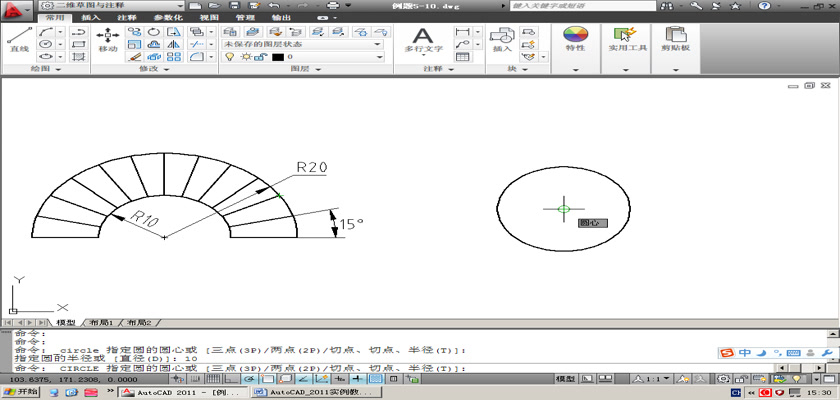Switch to the 管理 (Manage) ribbon tab

[243, 18]
